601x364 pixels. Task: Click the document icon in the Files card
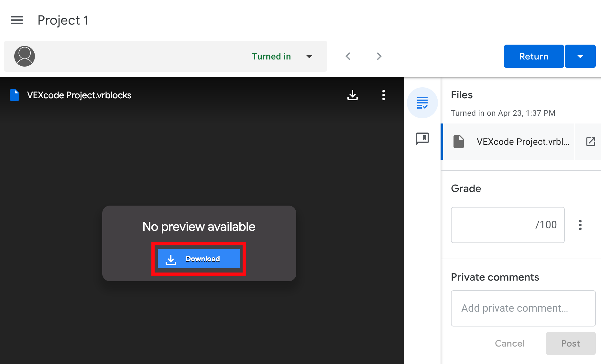458,142
